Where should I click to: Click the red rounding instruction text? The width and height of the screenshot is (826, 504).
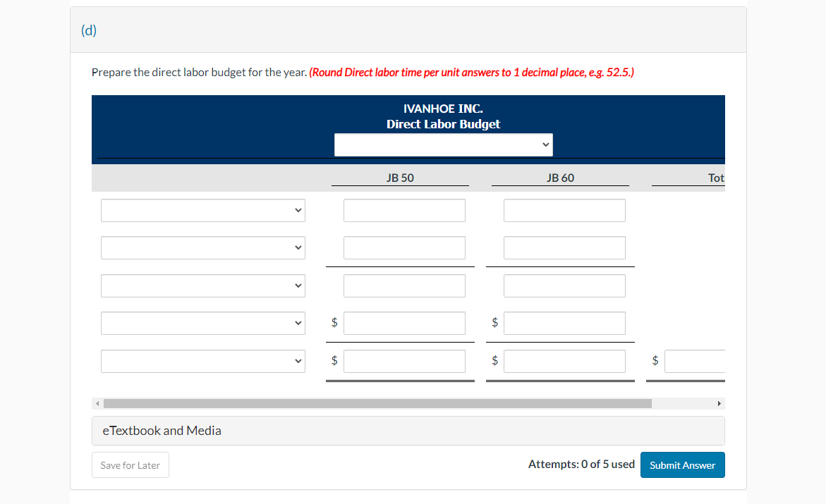pyautogui.click(x=471, y=72)
